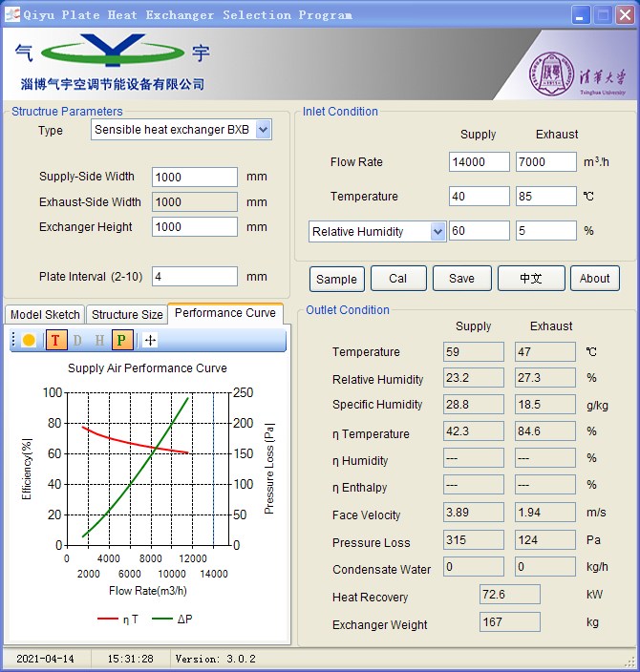Maximize the program window
This screenshot has width=640, height=672.
(x=603, y=14)
